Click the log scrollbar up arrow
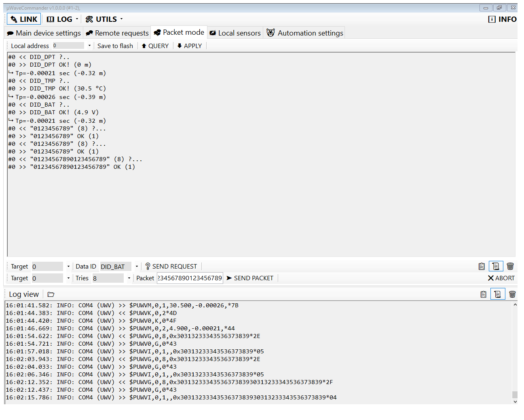 coord(515,305)
